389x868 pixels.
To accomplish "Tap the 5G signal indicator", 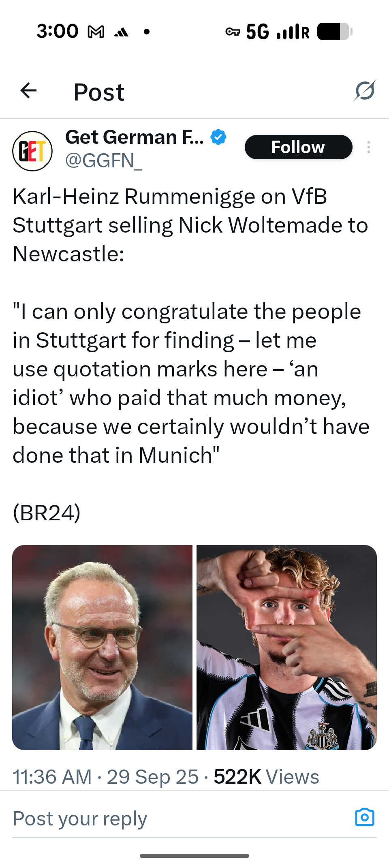I will coord(257,32).
